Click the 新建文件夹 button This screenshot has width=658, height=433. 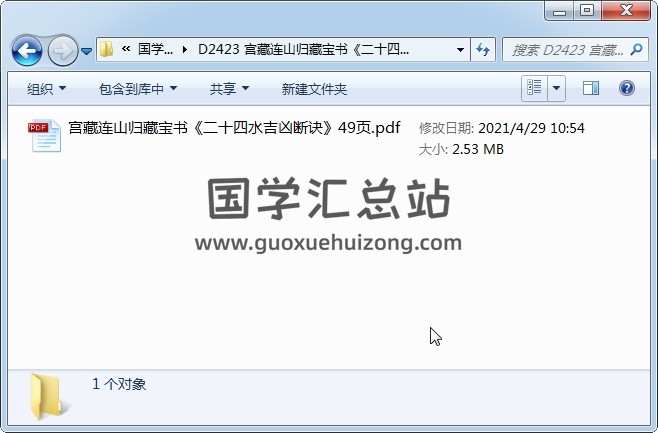(x=314, y=89)
